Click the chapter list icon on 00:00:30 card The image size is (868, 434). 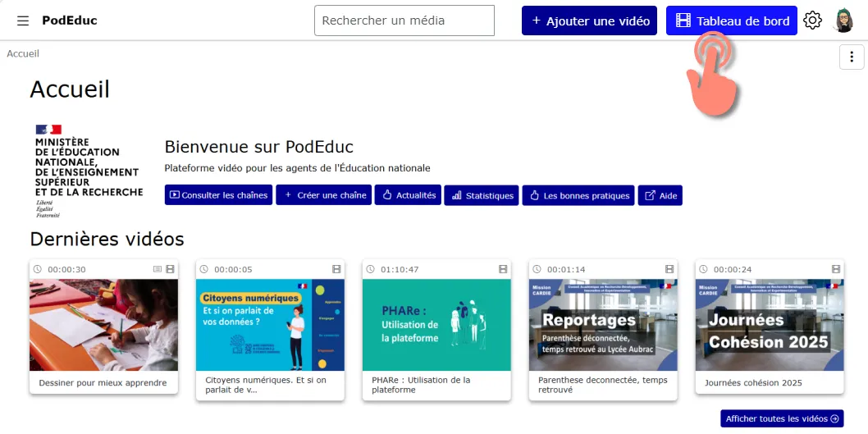point(158,269)
